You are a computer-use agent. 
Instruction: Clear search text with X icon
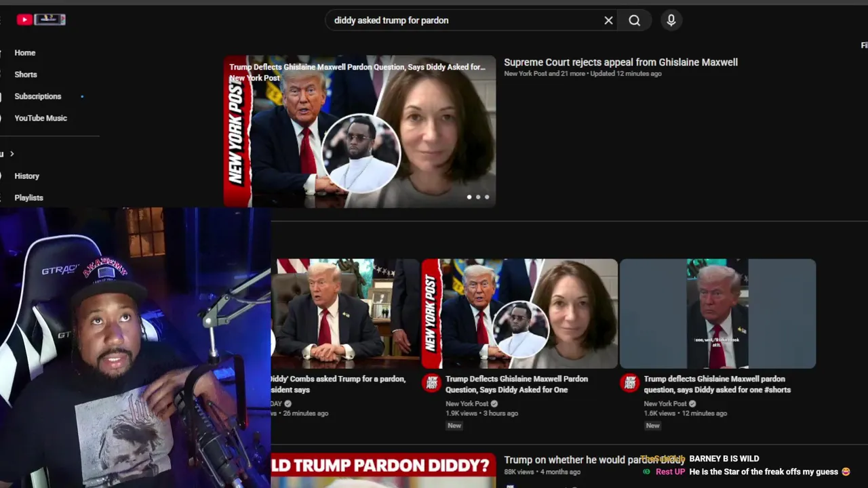tap(608, 20)
